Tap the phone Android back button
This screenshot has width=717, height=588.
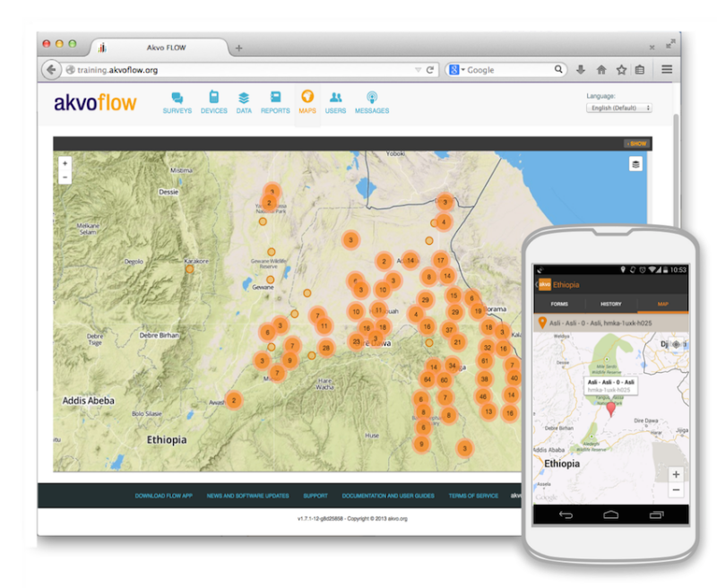point(566,515)
